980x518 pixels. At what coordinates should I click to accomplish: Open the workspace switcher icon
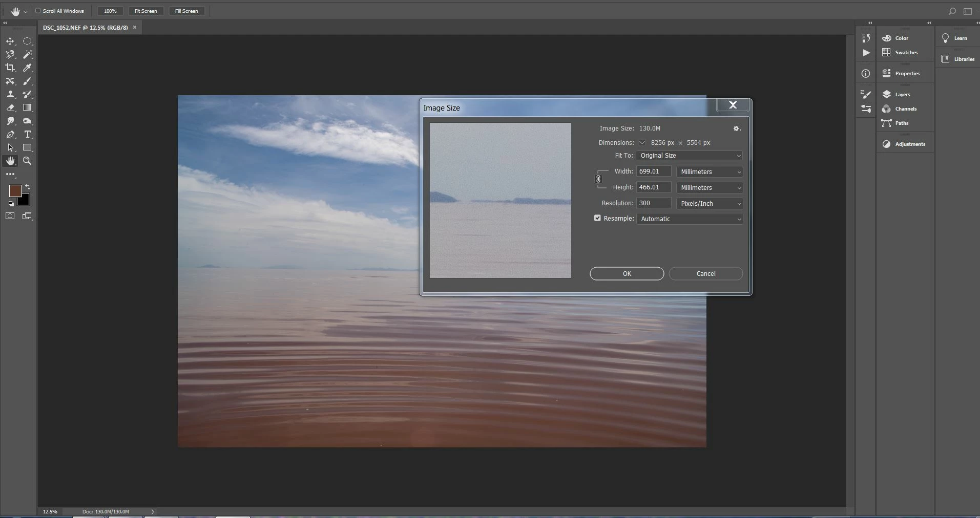968,11
